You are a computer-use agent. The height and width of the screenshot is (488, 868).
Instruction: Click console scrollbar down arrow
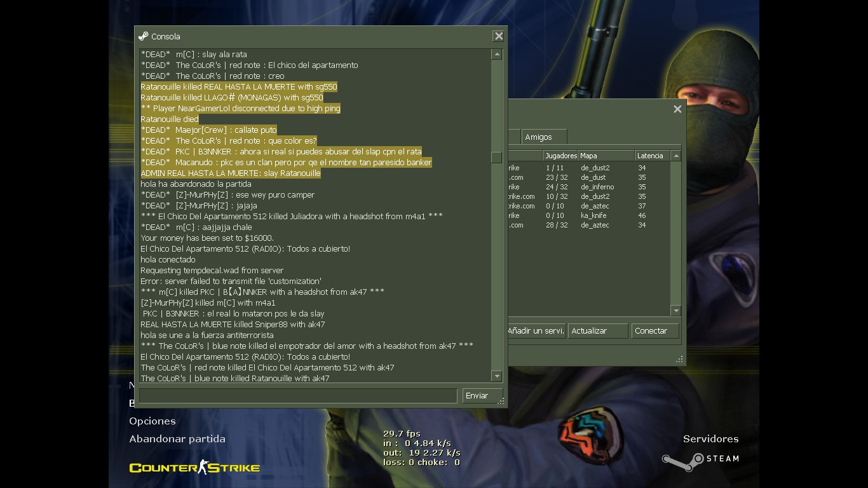point(497,376)
